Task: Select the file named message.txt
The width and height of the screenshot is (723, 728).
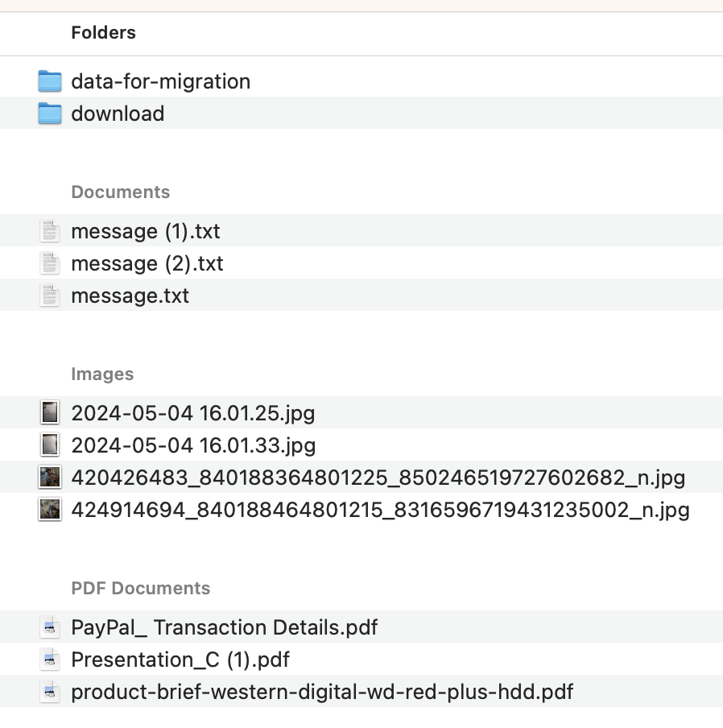Action: 130,296
